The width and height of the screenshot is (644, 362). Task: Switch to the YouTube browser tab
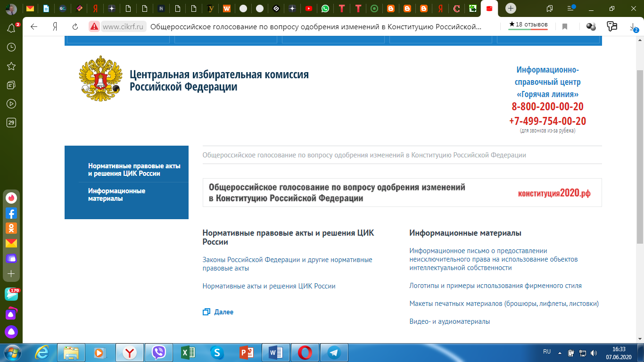click(x=308, y=8)
